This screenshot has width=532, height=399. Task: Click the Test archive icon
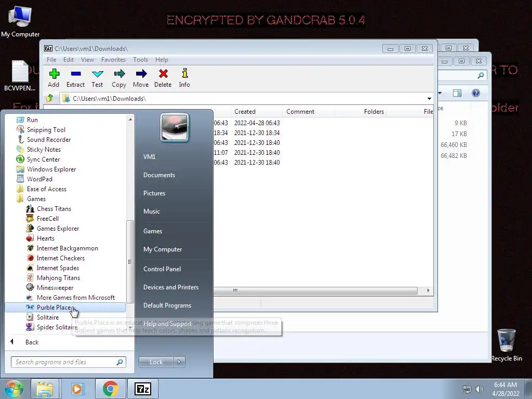97,78
